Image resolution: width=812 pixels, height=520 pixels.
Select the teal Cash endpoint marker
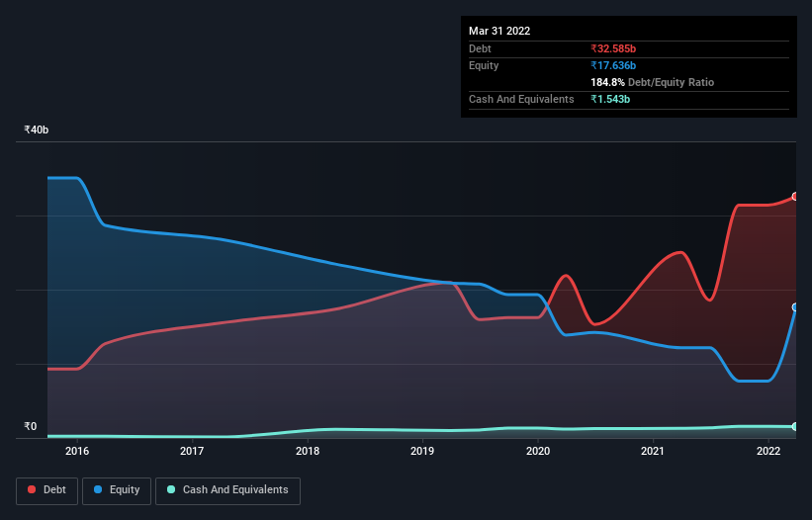[x=795, y=426]
